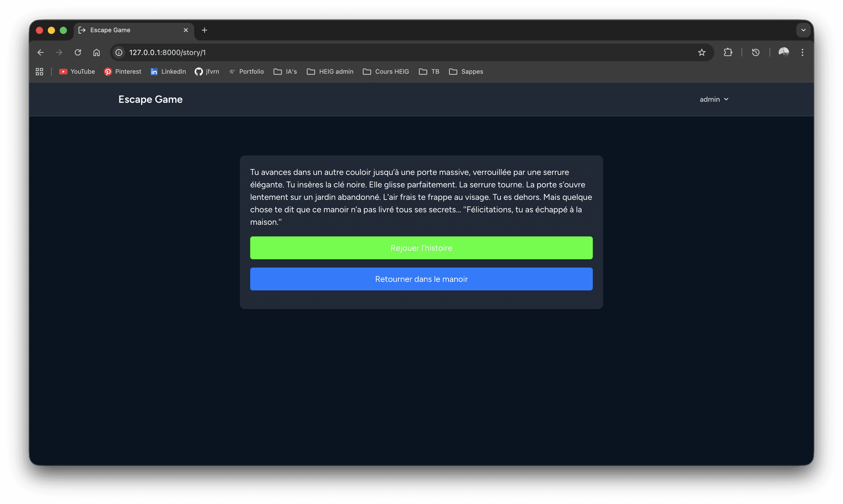
Task: Click the story paragraph starting 'Tu avances'
Action: tap(421, 197)
